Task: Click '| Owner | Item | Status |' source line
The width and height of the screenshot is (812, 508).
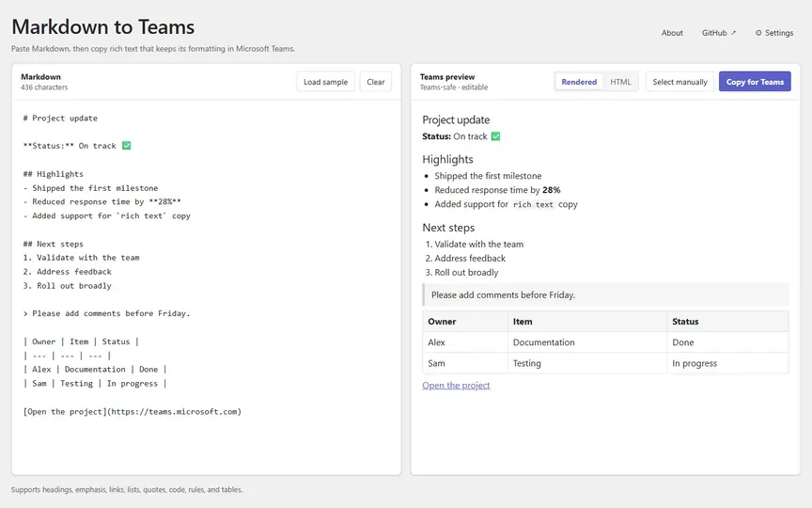Action: (81, 341)
